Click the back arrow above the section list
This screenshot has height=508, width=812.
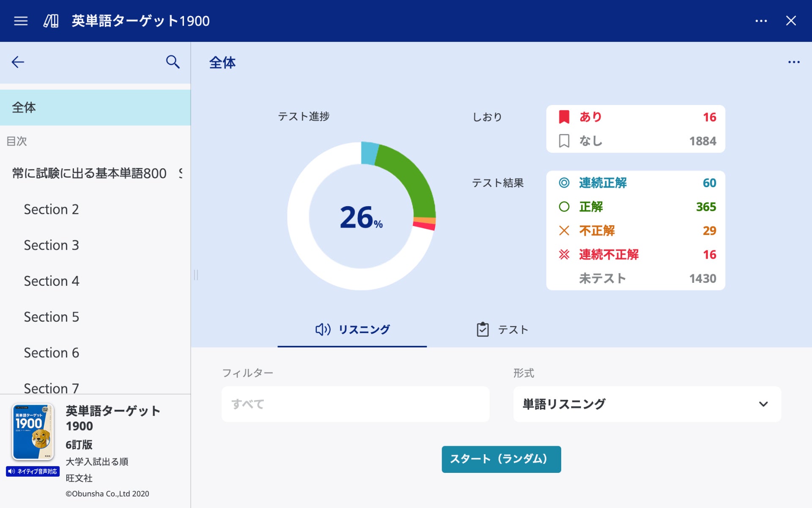[x=18, y=62]
